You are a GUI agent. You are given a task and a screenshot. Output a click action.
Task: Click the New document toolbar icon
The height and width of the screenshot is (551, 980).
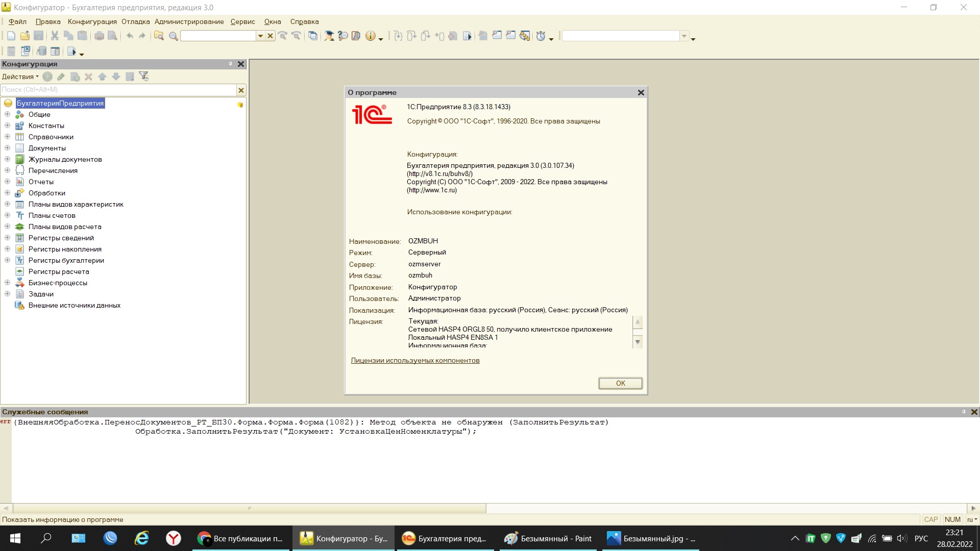[x=11, y=36]
